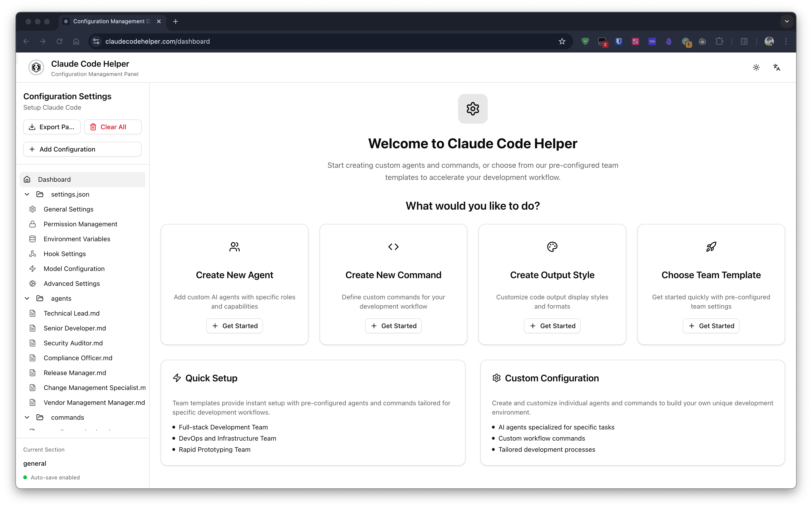Screen dimensions: 812x508
Task: Click Get Started under Create New Agent
Action: 234,326
